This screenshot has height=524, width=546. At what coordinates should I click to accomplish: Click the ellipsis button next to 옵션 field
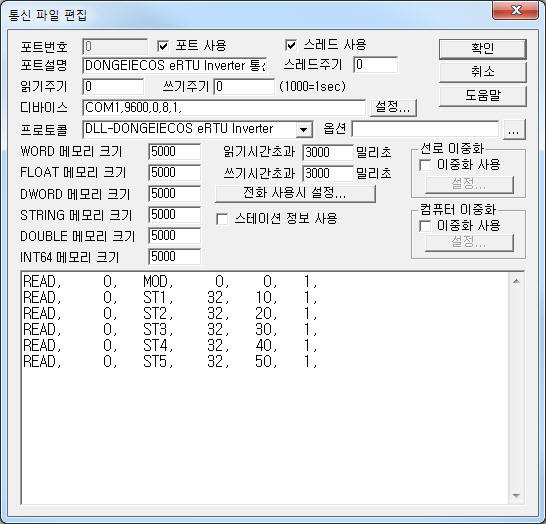(x=514, y=130)
